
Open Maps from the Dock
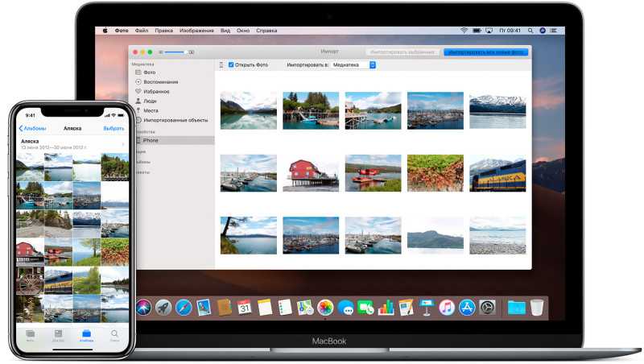coord(305,308)
